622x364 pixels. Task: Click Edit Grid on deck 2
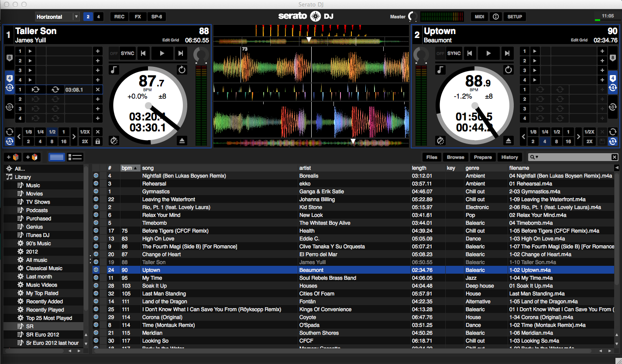click(x=579, y=40)
